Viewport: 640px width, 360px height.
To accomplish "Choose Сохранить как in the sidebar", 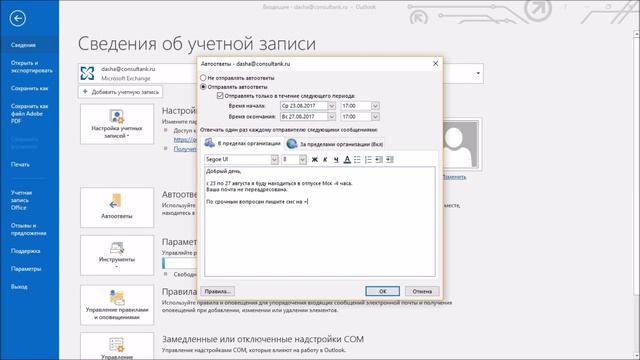I will click(x=29, y=88).
